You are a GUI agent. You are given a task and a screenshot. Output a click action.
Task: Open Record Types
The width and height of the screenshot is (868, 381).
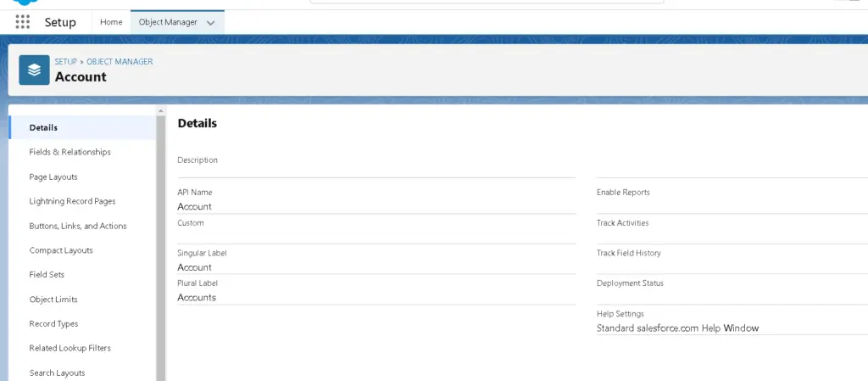pos(53,324)
